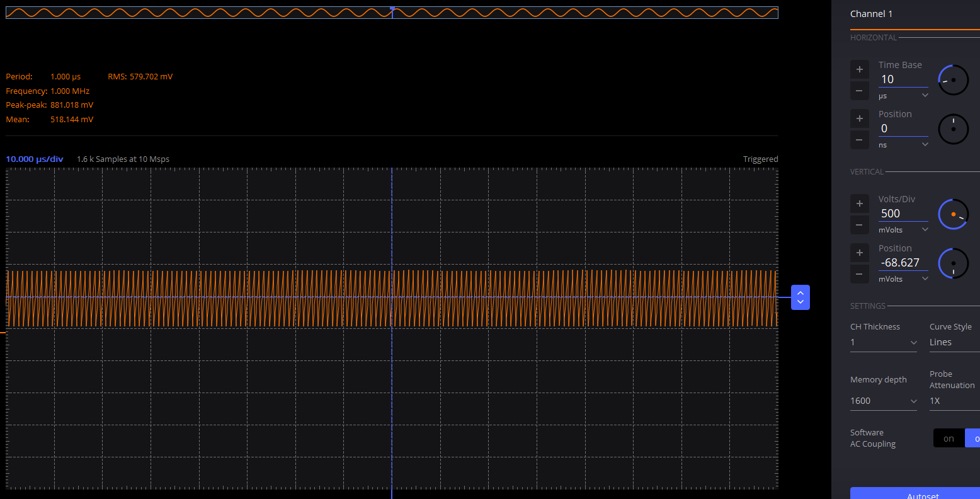The width and height of the screenshot is (980, 499).
Task: Open the CH Thickness dropdown
Action: coord(884,343)
